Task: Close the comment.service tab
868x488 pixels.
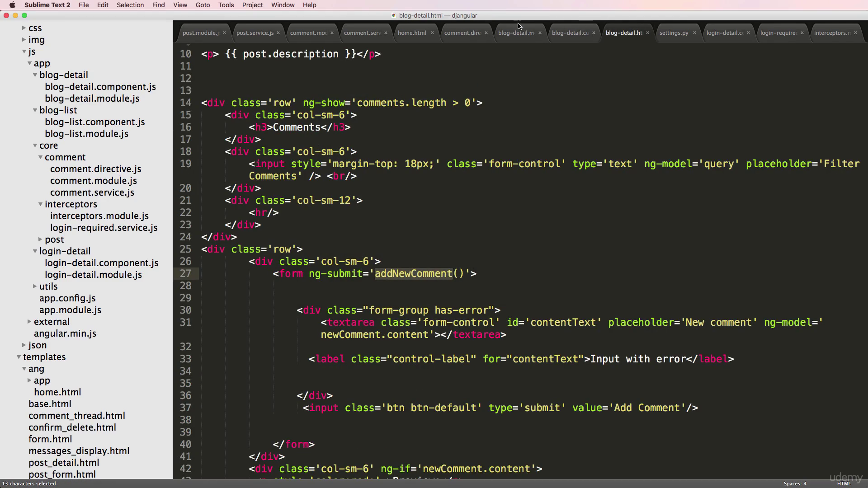Action: pos(386,33)
